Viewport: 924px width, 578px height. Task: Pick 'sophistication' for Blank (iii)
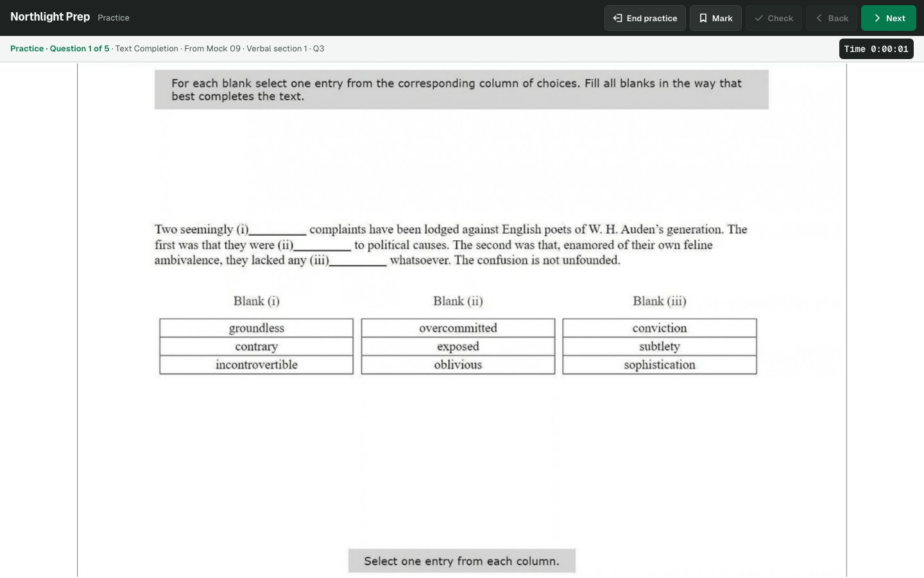[660, 365]
